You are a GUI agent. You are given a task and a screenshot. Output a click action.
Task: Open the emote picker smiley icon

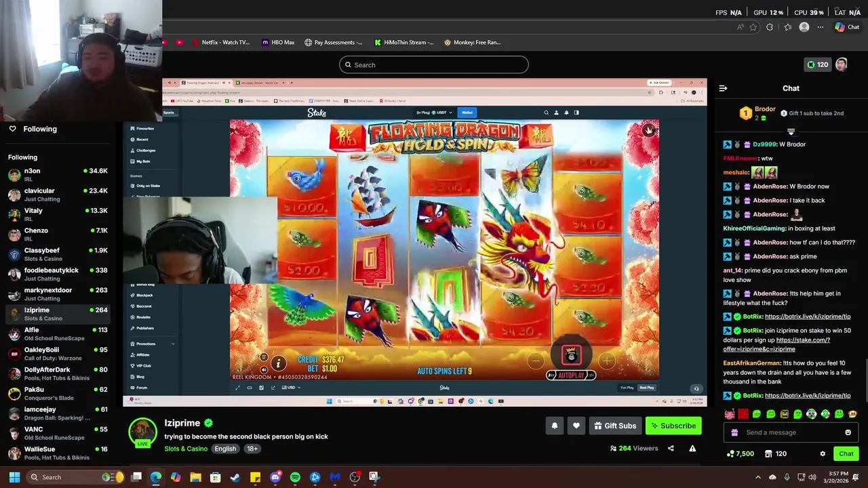coord(848,432)
